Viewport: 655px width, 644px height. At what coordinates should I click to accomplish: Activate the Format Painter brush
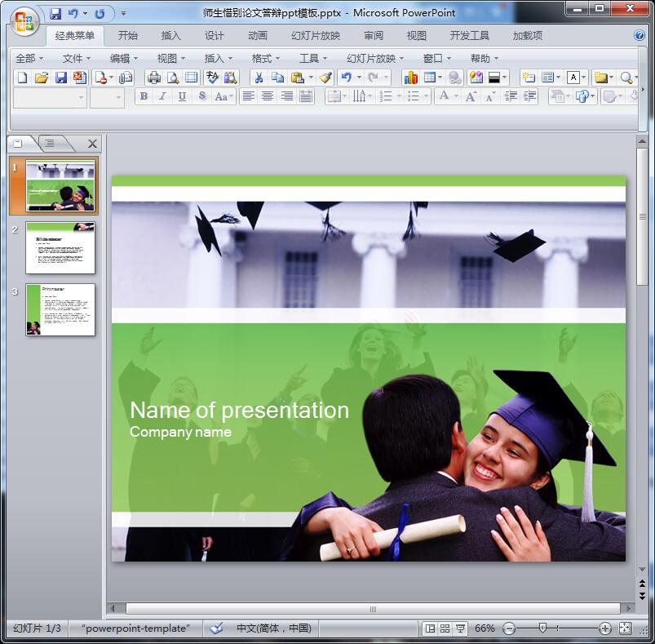pyautogui.click(x=325, y=78)
